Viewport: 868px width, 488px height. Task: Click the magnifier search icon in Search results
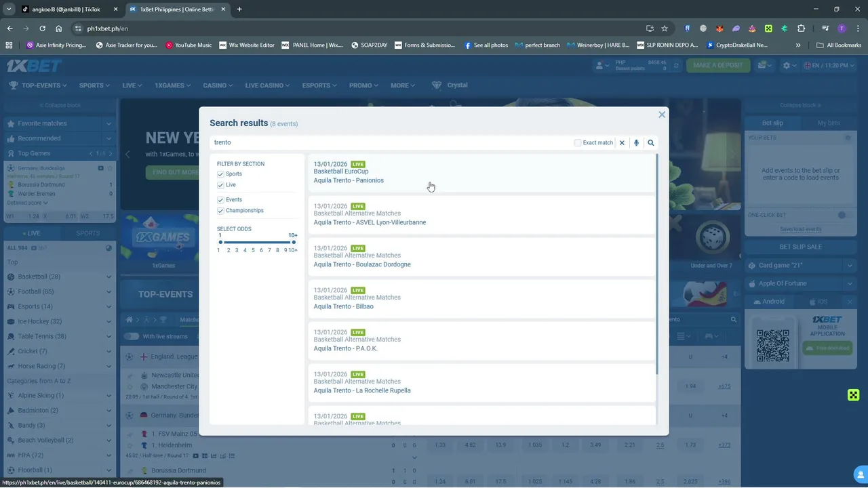[651, 143]
